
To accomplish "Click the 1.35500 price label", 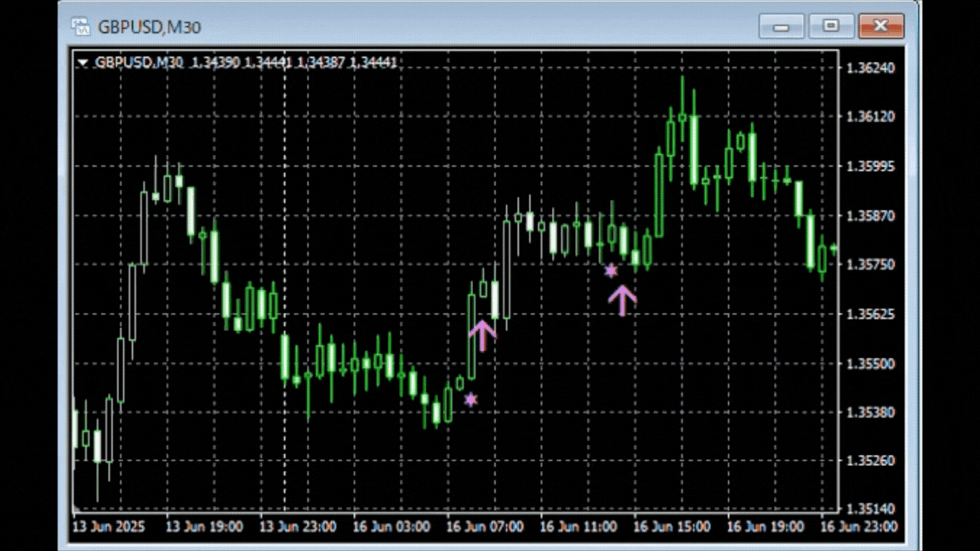I will 869,364.
